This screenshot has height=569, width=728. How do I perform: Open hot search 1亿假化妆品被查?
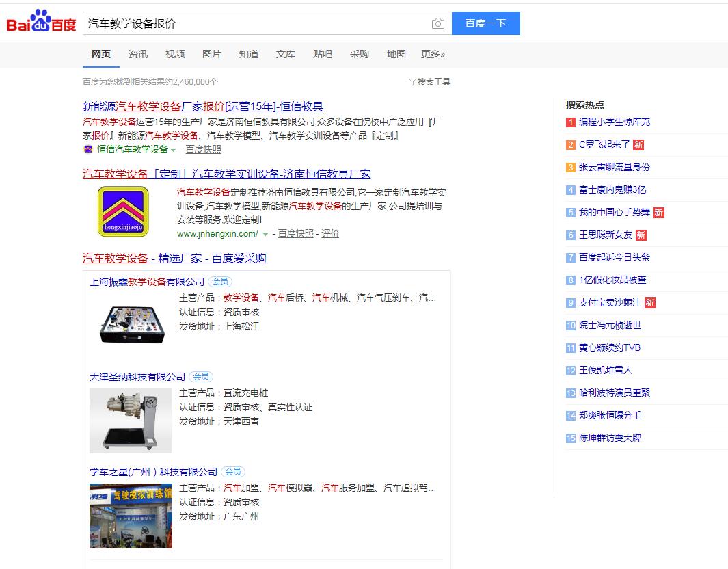pyautogui.click(x=612, y=280)
